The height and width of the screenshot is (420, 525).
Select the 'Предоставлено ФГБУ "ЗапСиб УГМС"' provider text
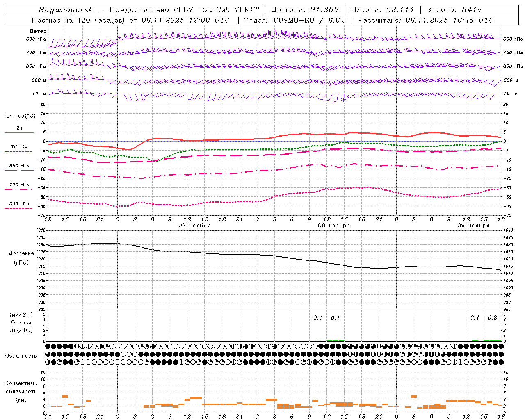pos(185,10)
